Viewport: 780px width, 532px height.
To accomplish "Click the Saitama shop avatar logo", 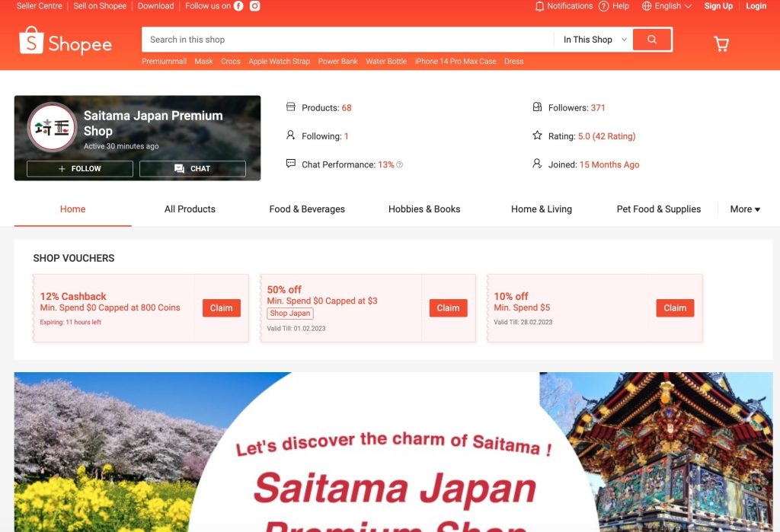I will pyautogui.click(x=52, y=127).
